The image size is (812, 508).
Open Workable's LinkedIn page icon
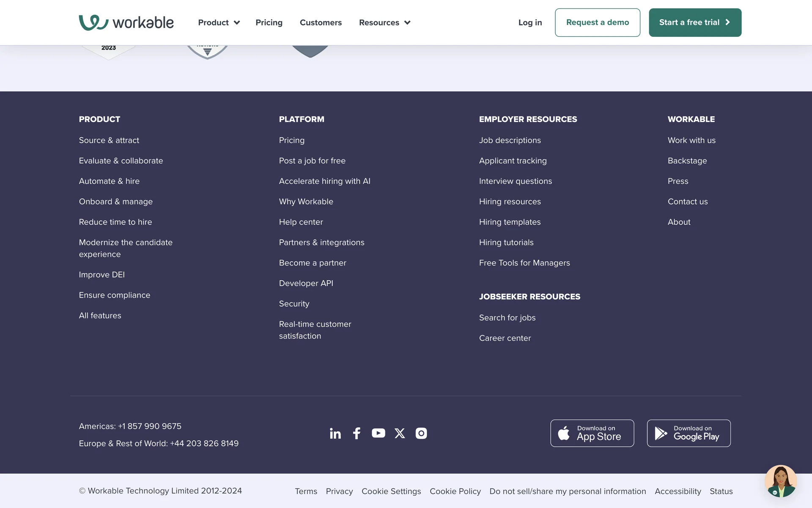(335, 433)
